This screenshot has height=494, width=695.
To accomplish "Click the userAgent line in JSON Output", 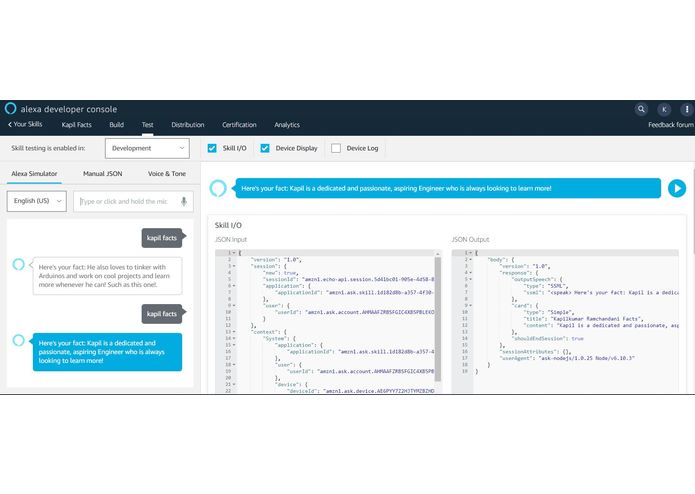I will tap(567, 358).
